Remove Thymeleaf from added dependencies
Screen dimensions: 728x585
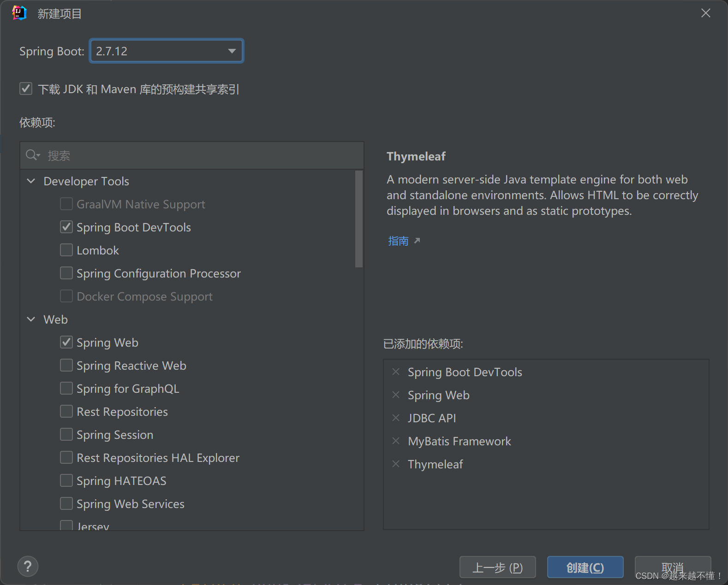coord(396,464)
